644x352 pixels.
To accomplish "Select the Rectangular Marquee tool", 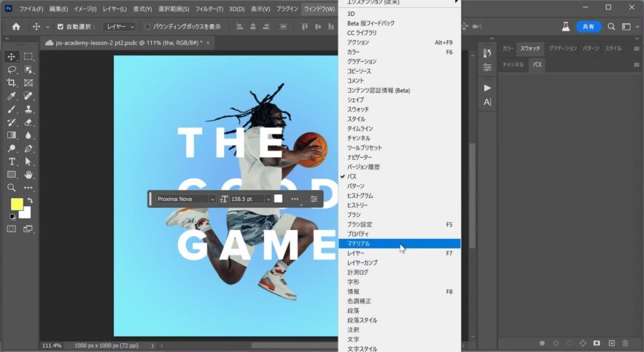I will pyautogui.click(x=28, y=57).
